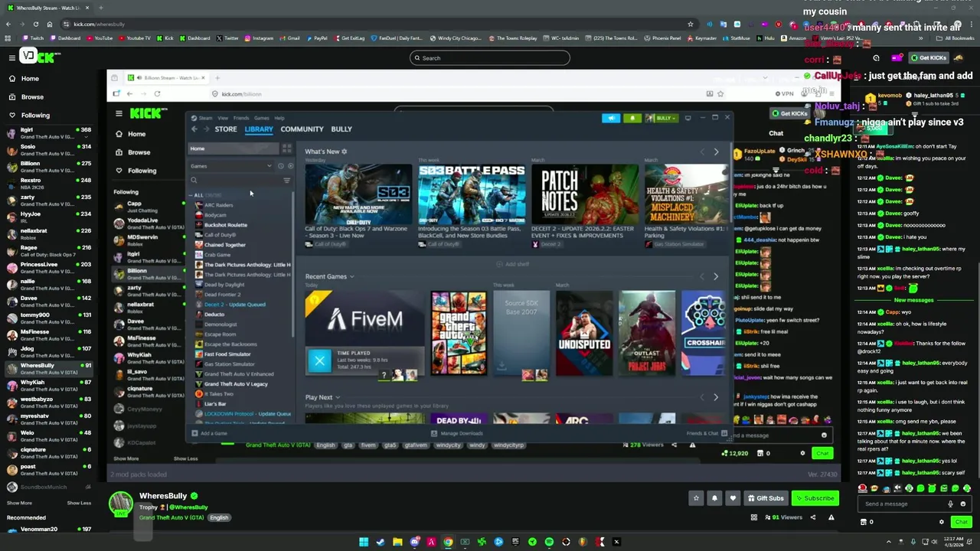Report WheresBully stream with warning icon

[831, 517]
